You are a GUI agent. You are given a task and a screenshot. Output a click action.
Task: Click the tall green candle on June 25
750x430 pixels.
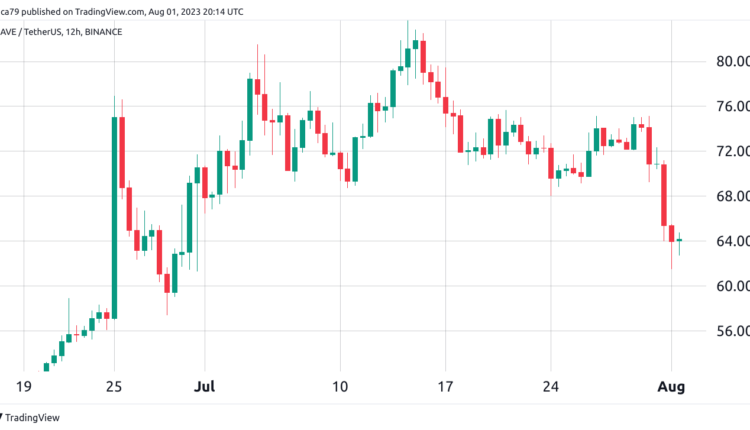[115, 215]
